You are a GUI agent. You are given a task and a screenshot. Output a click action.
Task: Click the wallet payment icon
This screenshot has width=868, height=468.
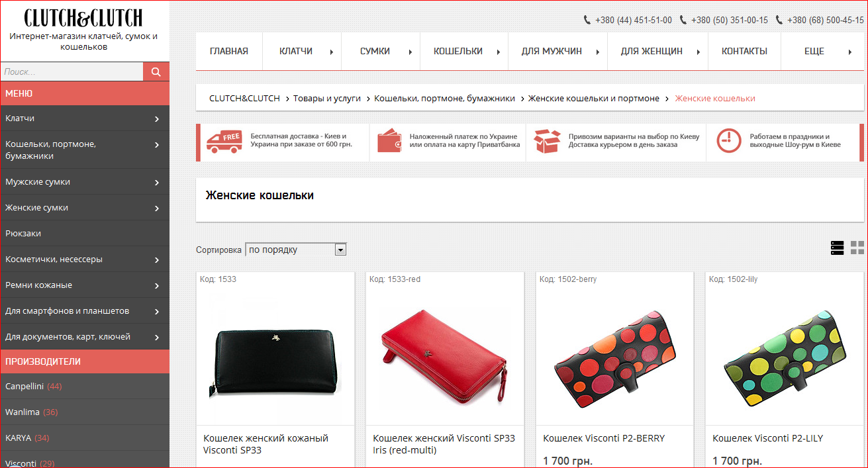point(389,141)
